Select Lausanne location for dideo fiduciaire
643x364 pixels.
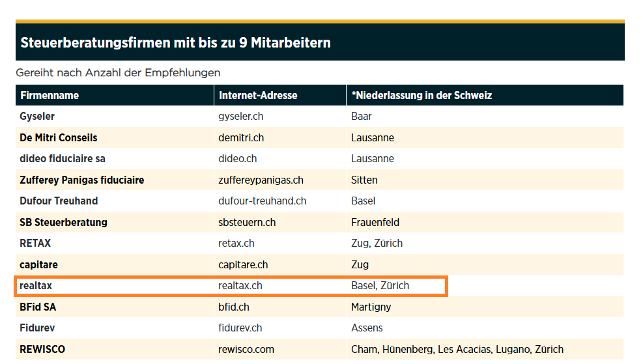point(373,159)
